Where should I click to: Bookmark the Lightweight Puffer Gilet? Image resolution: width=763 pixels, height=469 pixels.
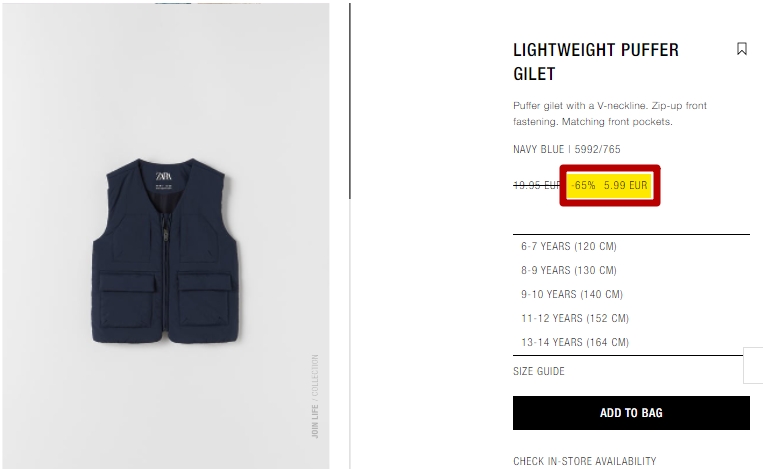tap(742, 49)
